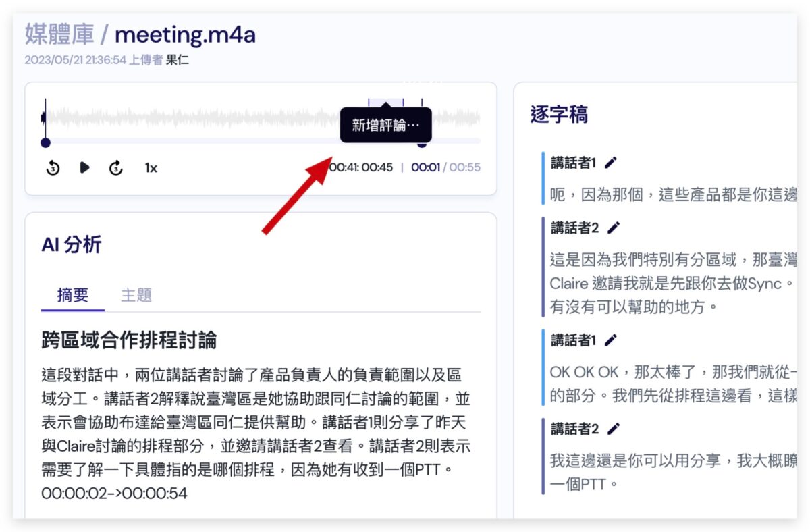Click the 新增評論 tooltip button
The width and height of the screenshot is (810, 532).
(386, 126)
